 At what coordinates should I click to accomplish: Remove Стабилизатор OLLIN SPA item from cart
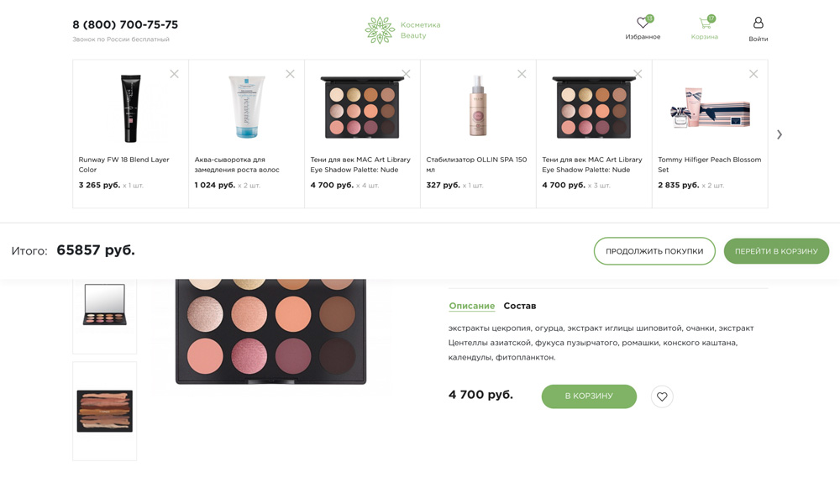(x=522, y=74)
